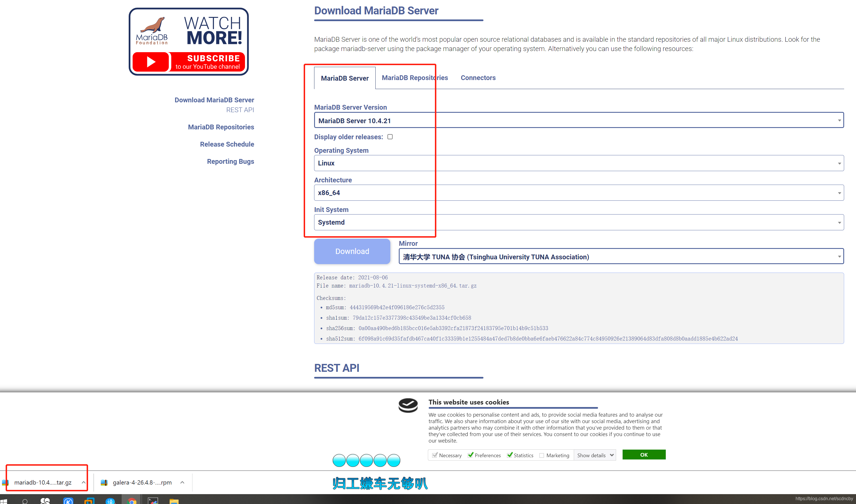Image resolution: width=856 pixels, height=504 pixels.
Task: Click the Download button
Action: (x=352, y=251)
